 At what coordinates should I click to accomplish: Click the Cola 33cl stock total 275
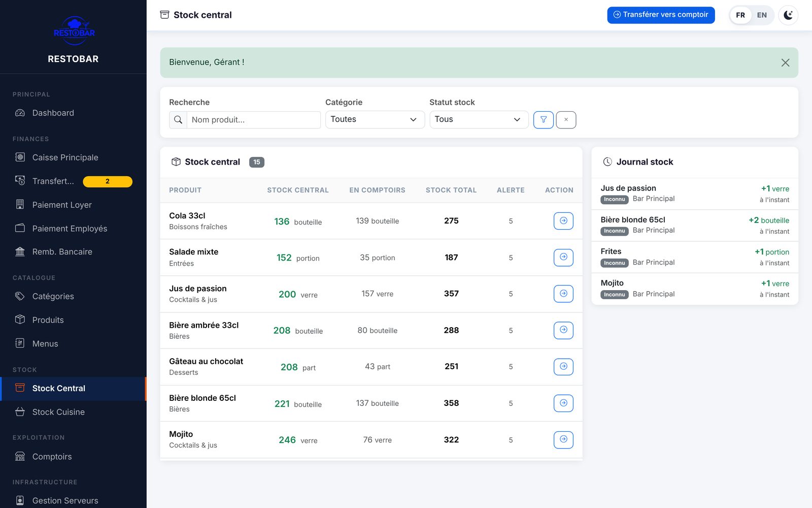pos(451,221)
